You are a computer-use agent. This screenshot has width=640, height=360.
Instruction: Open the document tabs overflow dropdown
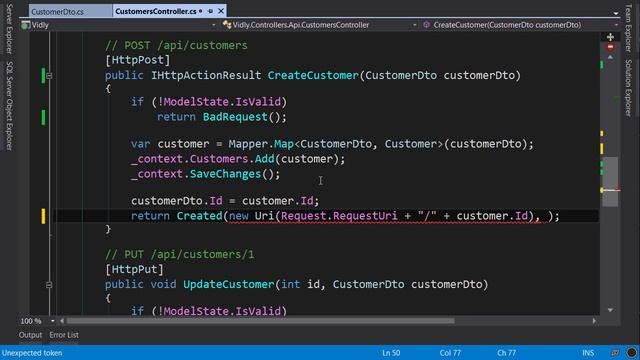(x=616, y=13)
